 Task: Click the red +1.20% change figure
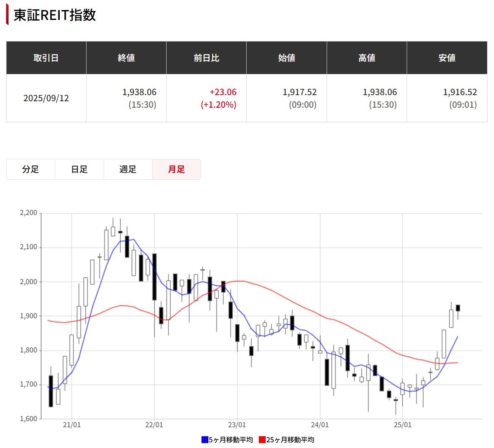coord(218,105)
